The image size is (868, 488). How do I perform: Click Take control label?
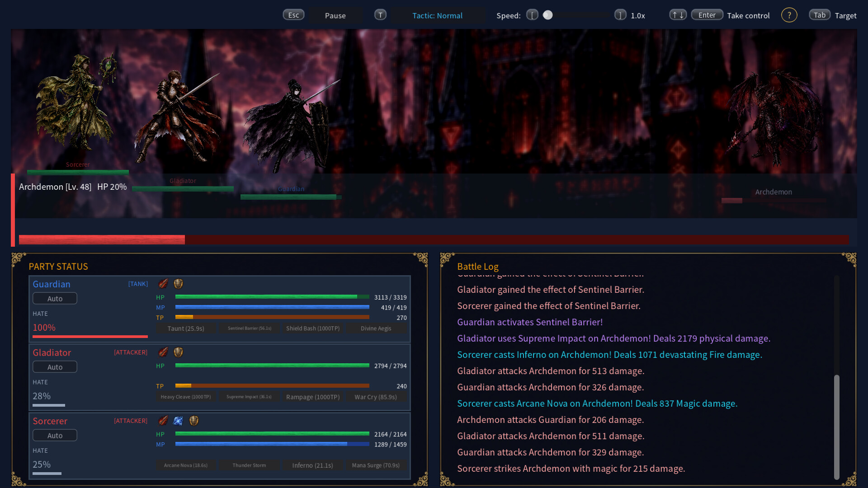tap(748, 15)
